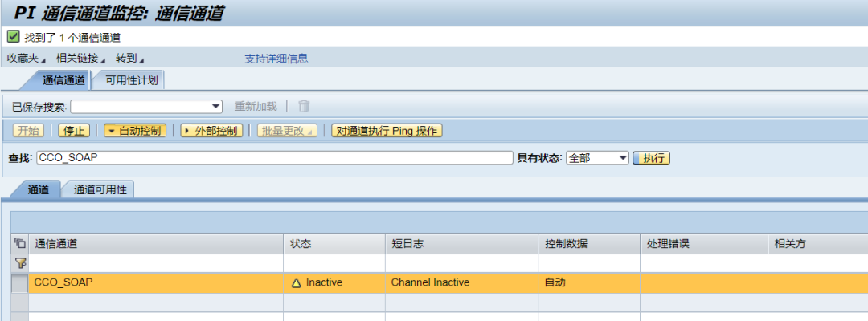
Task: Click the filter funnel icon in table
Action: [x=20, y=263]
